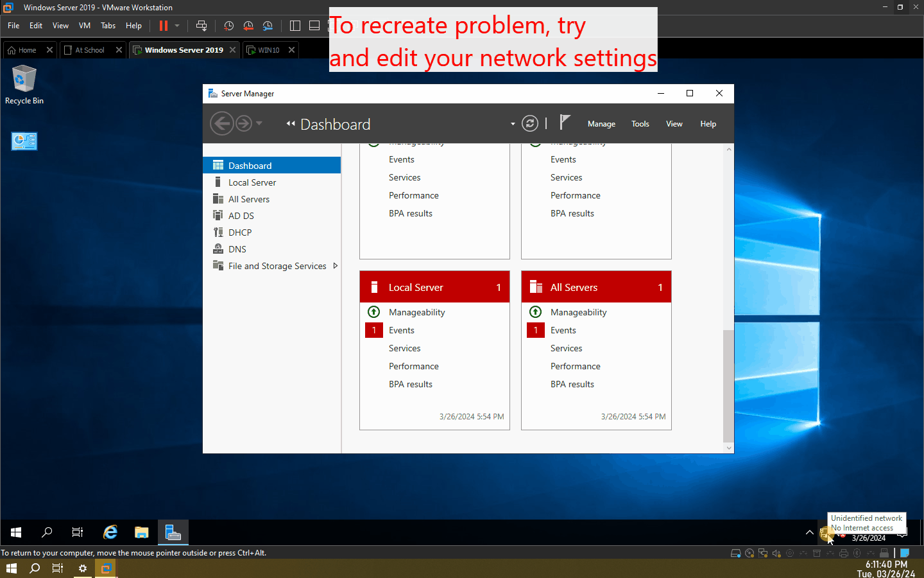The image size is (924, 578).
Task: Take a snapshot of this virtual machine
Action: point(228,26)
